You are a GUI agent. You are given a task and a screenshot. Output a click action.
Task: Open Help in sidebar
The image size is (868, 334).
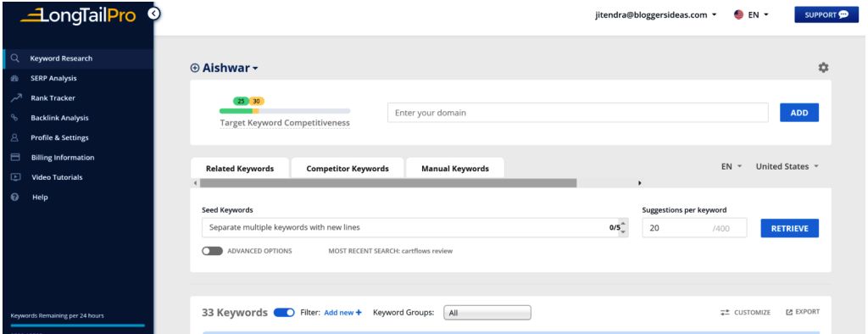pos(40,198)
